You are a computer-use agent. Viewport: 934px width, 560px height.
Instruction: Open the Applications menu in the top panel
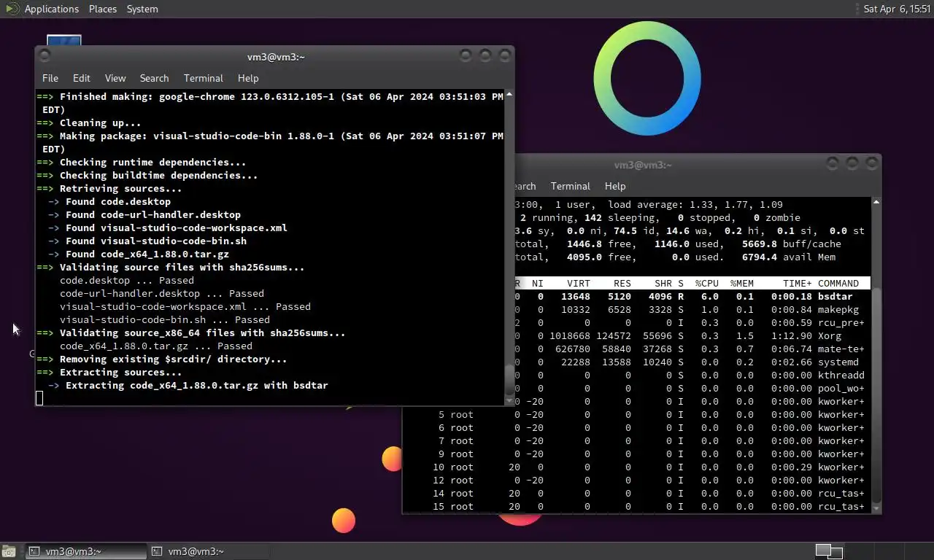51,9
